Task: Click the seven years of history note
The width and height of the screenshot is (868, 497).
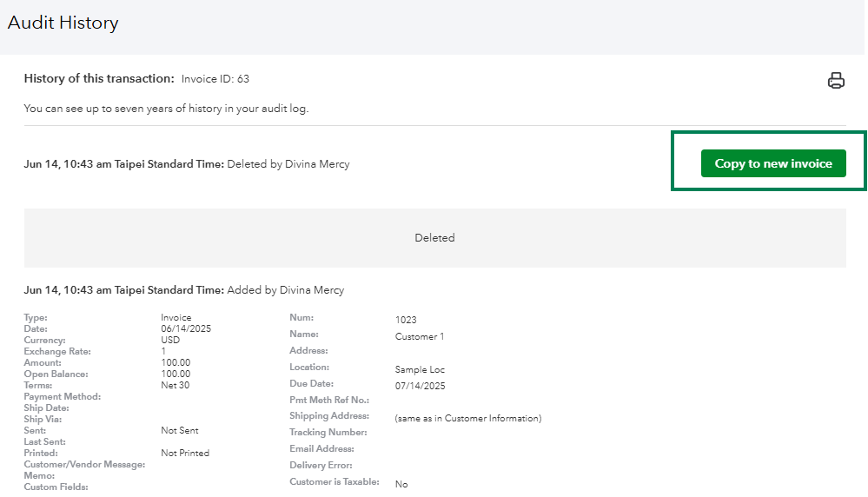Action: (x=166, y=109)
